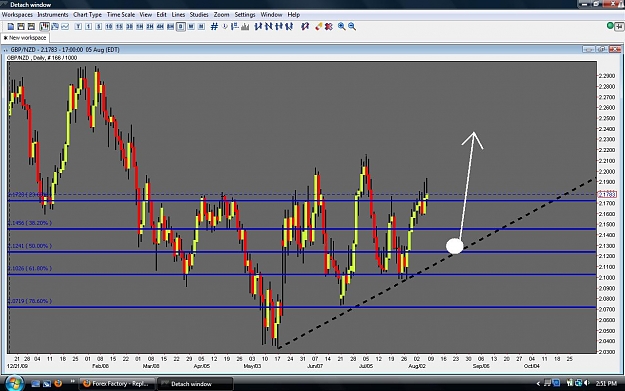
Task: Click the histogram study icon
Action: tap(245, 27)
